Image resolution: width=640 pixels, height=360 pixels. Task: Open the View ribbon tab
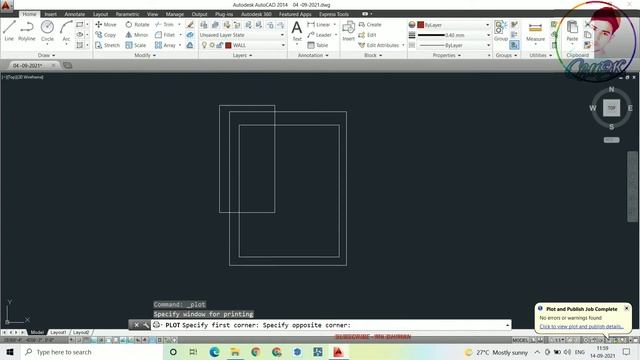pos(152,14)
